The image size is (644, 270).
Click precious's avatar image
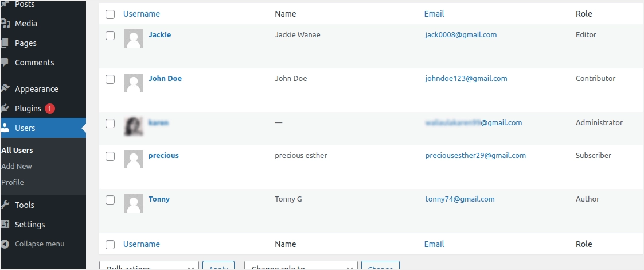(x=134, y=159)
